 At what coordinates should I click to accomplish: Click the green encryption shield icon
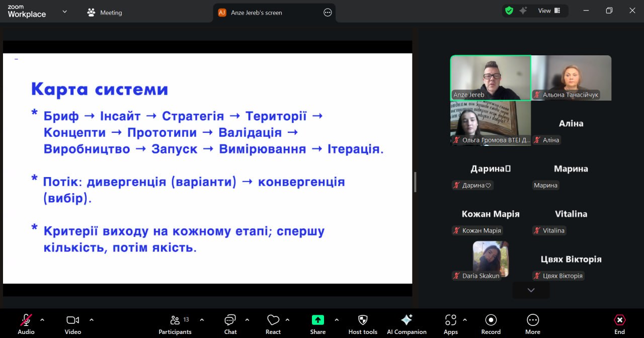(509, 11)
